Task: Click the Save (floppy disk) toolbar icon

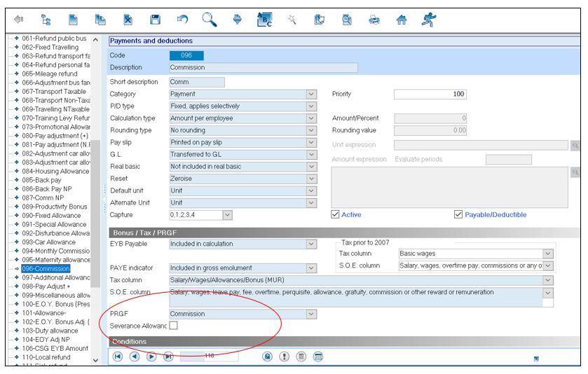Action: tap(155, 20)
